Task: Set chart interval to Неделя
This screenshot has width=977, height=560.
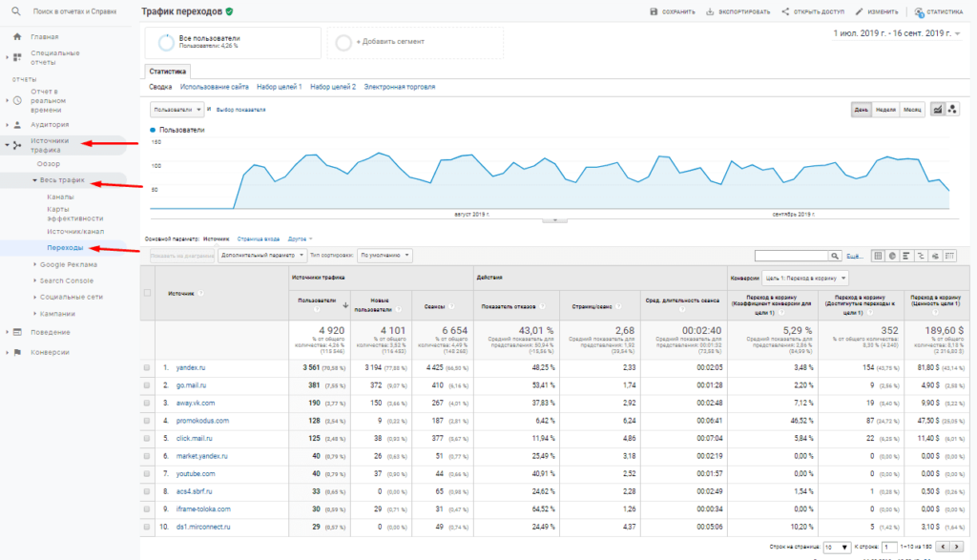Action: coord(885,110)
